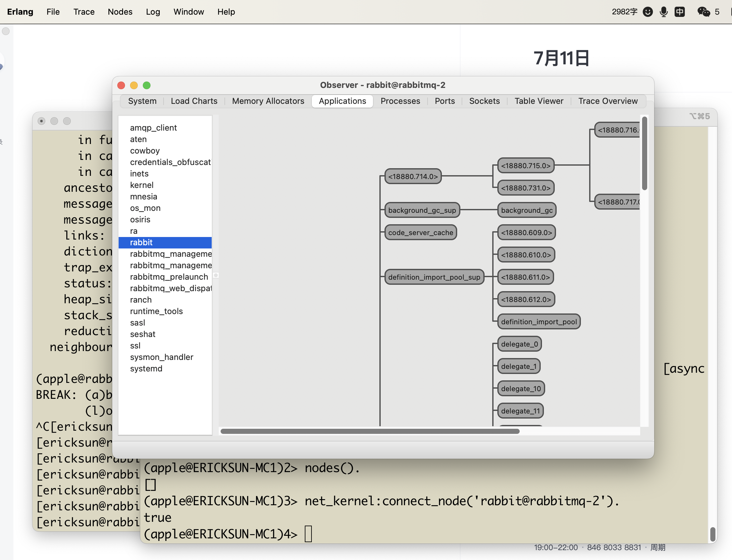Click the definition_import_pool process node

click(538, 322)
